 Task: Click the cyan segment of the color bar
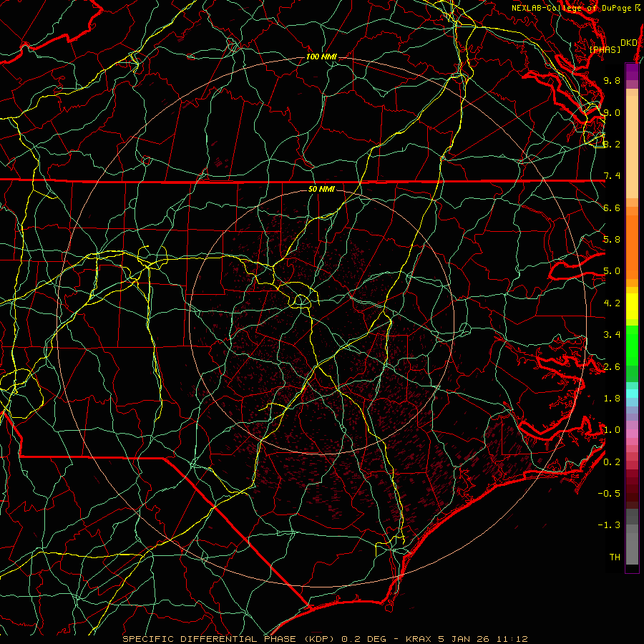click(x=632, y=394)
